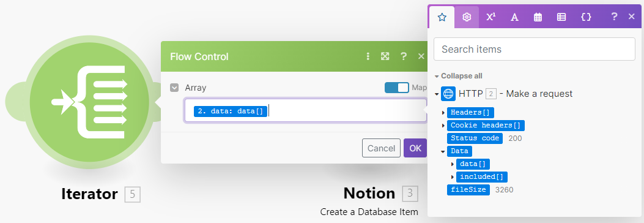644x223 pixels.
Task: Open the starred favorites tab
Action: [x=442, y=17]
